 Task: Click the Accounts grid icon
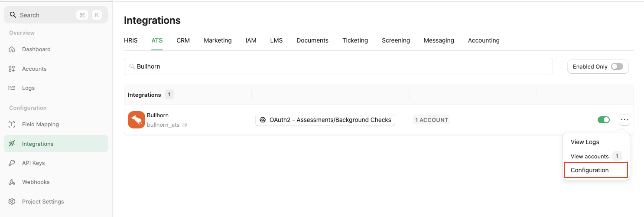pos(12,69)
